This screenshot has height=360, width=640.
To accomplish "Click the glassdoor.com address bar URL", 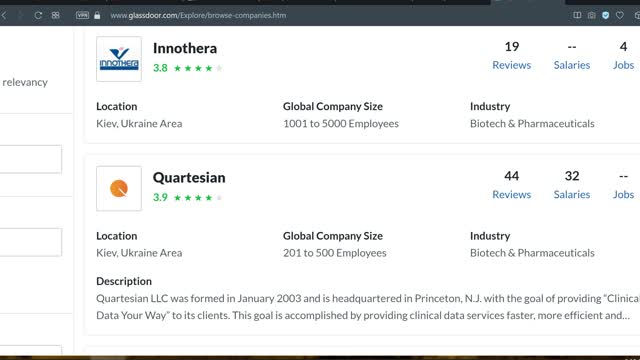I will (198, 16).
